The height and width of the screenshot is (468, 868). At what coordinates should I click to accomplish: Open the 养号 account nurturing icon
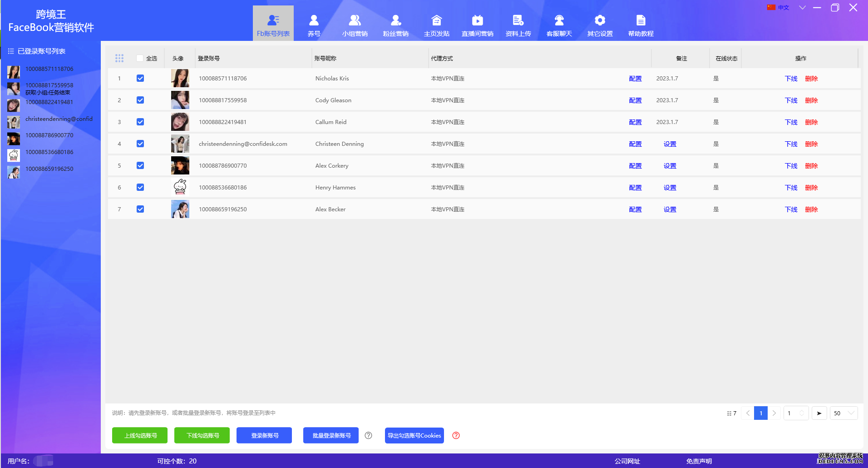314,20
